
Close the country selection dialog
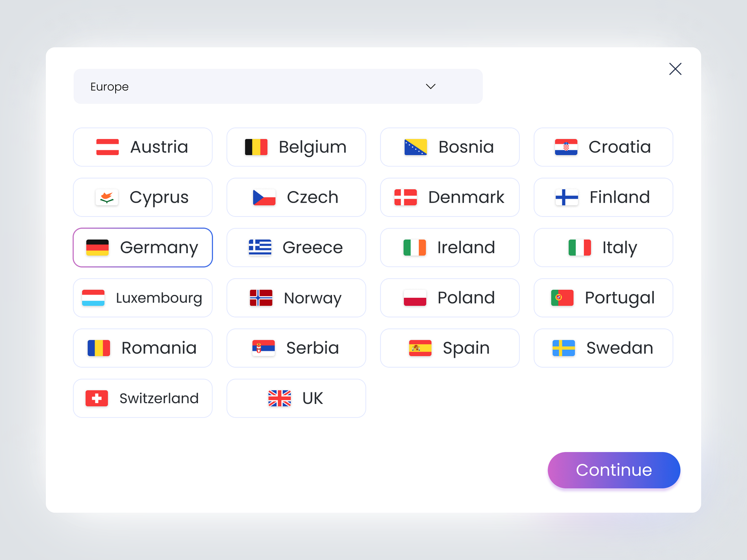(x=675, y=69)
